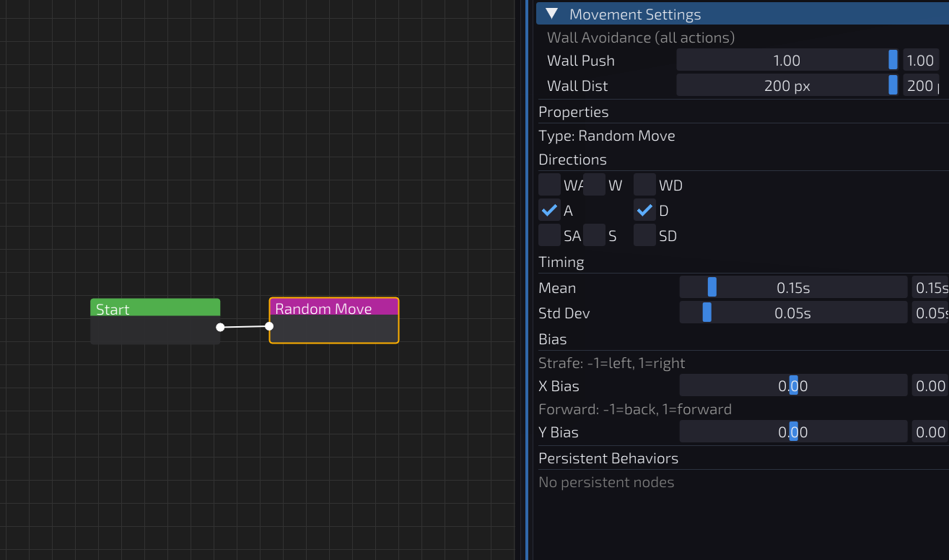The width and height of the screenshot is (949, 560).
Task: Click the Mean value input field
Action: click(x=930, y=288)
